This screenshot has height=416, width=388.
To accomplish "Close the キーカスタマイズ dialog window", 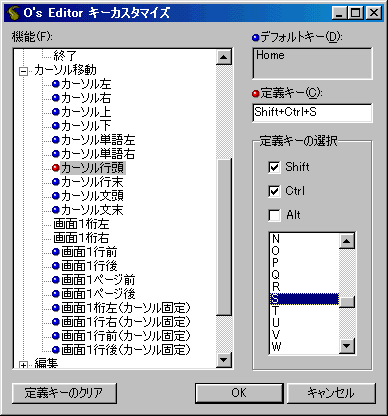I will pos(374,13).
